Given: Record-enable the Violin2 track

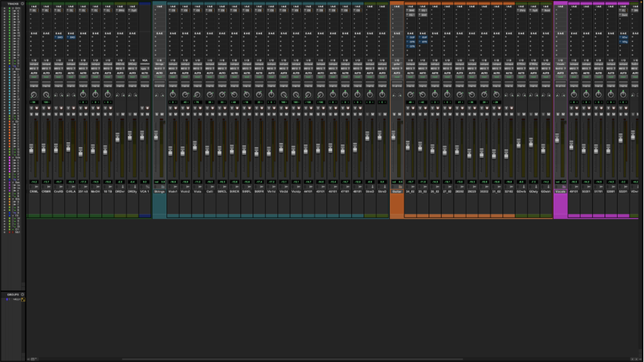Looking at the screenshot, I should tap(188, 108).
